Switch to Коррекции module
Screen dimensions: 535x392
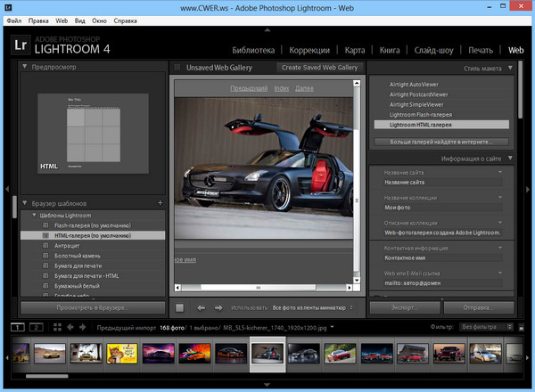pyautogui.click(x=309, y=50)
